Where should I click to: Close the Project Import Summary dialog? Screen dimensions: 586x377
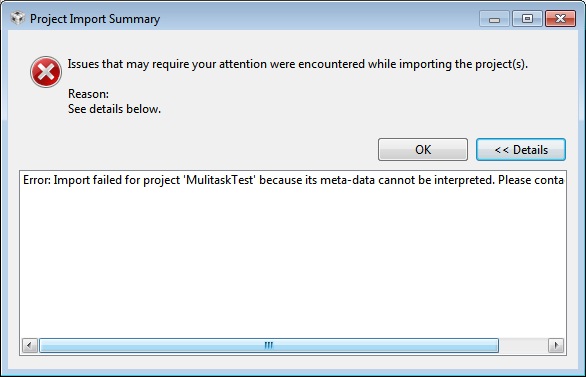[x=560, y=18]
